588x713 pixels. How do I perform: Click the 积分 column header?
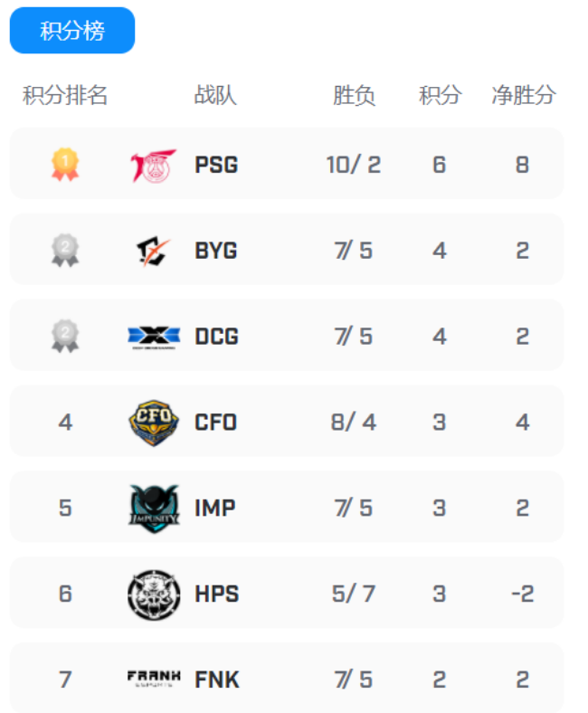pyautogui.click(x=441, y=95)
